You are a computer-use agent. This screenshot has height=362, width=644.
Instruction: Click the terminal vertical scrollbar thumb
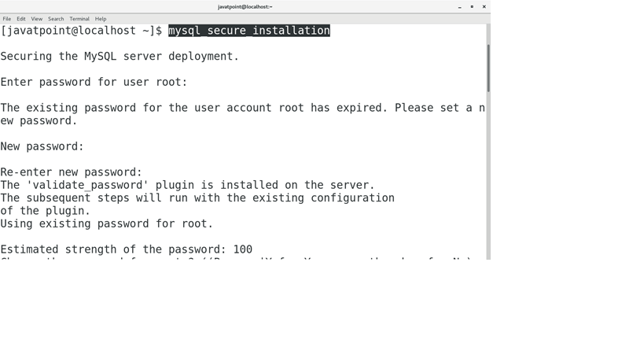coord(488,68)
